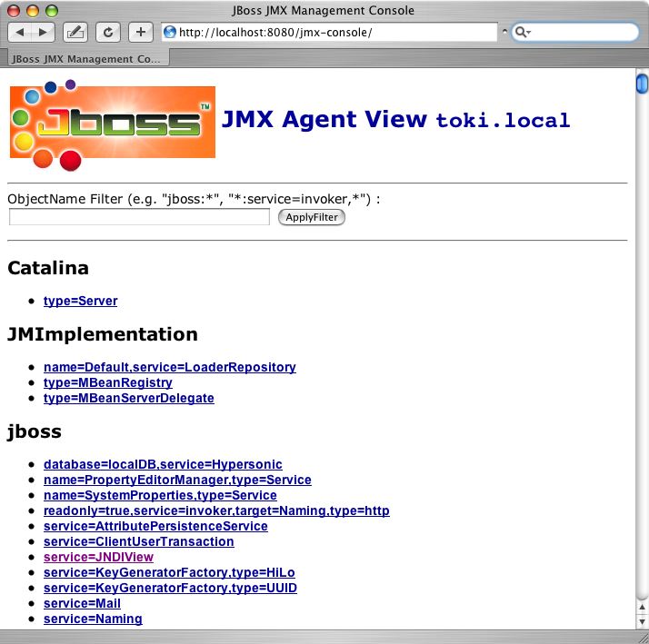This screenshot has height=644, width=649.
Task: Click the scrollbar down arrow
Action: tap(642, 621)
